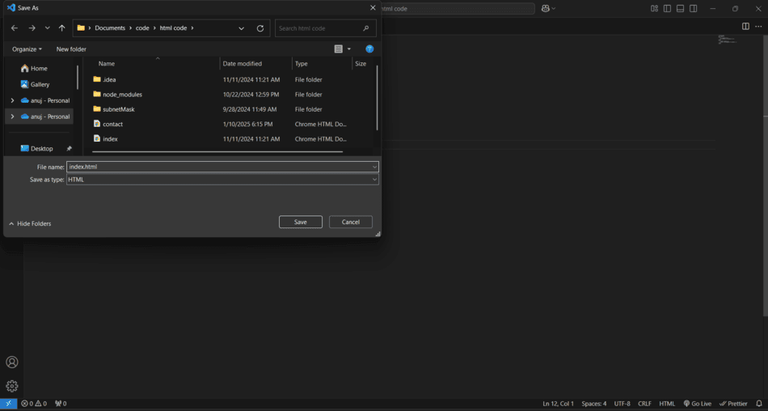Image resolution: width=768 pixels, height=411 pixels.
Task: Open VS Code editor More Actions ellipsis
Action: 758,26
